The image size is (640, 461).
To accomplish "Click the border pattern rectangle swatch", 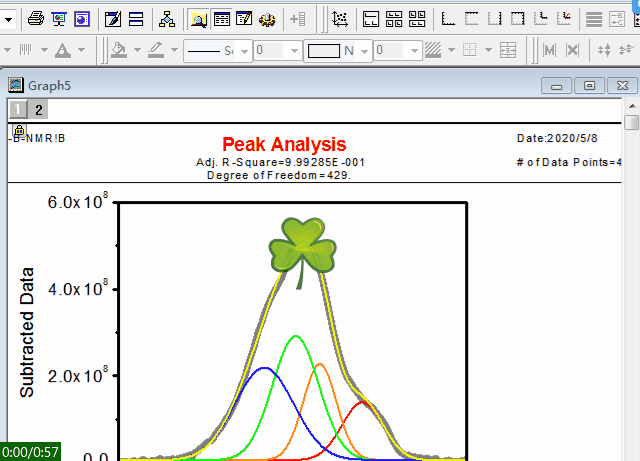I will click(x=322, y=50).
